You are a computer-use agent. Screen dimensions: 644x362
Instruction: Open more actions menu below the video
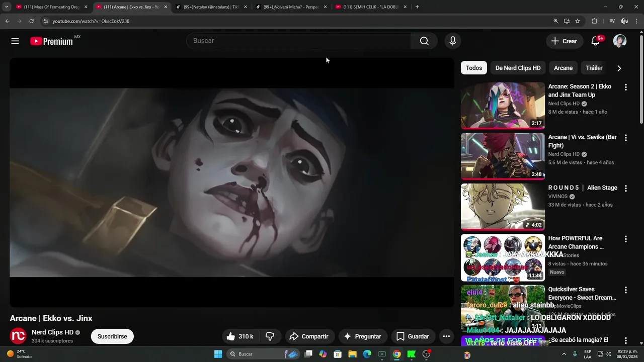446,336
